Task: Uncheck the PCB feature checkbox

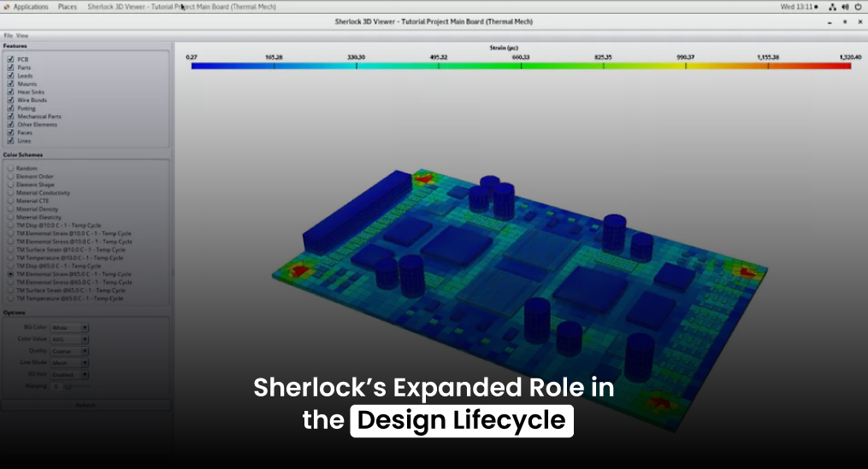Action: pyautogui.click(x=10, y=59)
